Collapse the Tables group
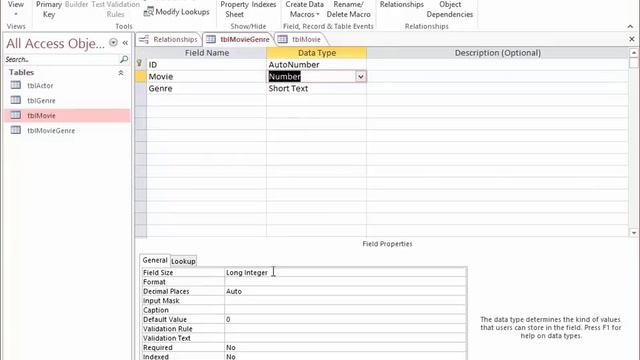The height and width of the screenshot is (360, 640). pos(121,73)
